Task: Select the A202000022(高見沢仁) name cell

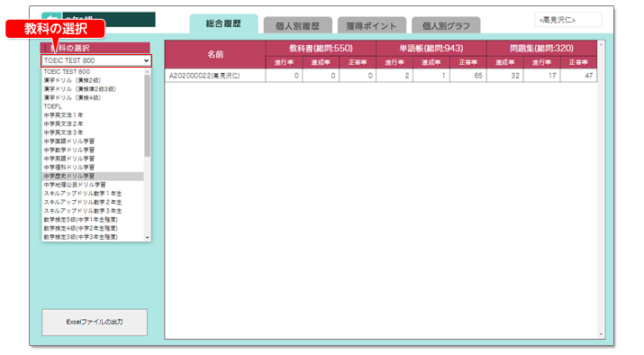Action: click(x=215, y=76)
